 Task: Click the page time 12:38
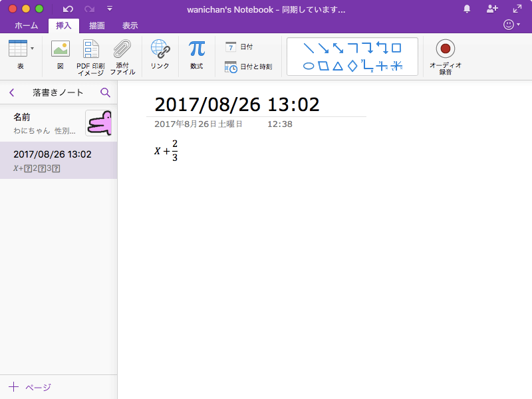tap(279, 124)
